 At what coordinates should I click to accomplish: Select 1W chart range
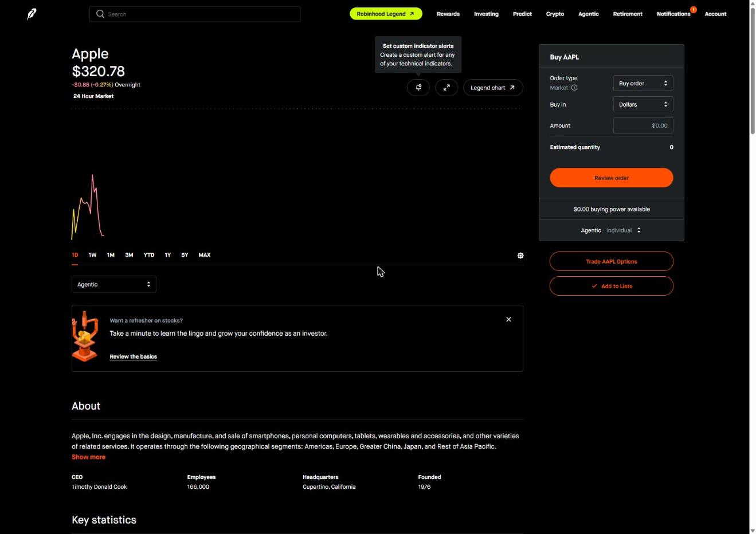pyautogui.click(x=92, y=255)
